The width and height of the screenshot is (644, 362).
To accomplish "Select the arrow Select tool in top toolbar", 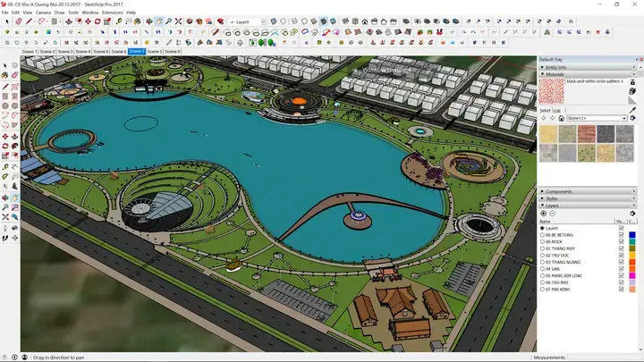I will pos(6,21).
